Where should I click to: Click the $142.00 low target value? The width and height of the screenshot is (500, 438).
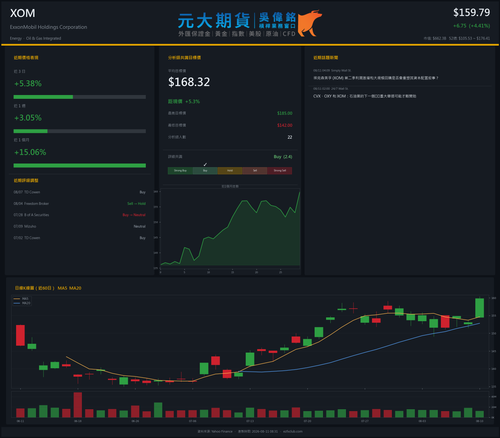285,125
